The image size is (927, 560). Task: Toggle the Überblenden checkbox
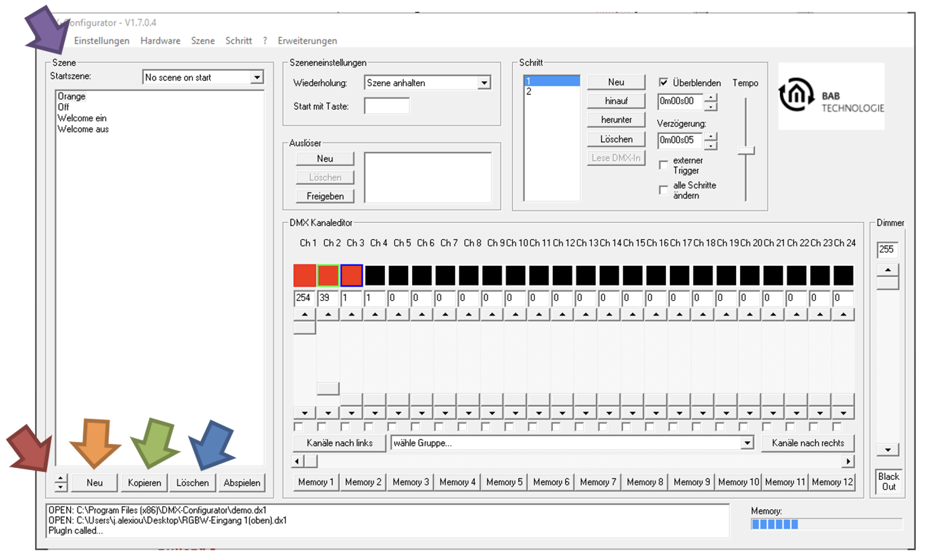pyautogui.click(x=663, y=82)
